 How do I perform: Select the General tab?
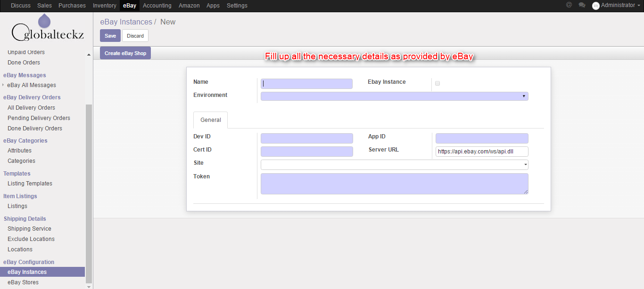(210, 120)
